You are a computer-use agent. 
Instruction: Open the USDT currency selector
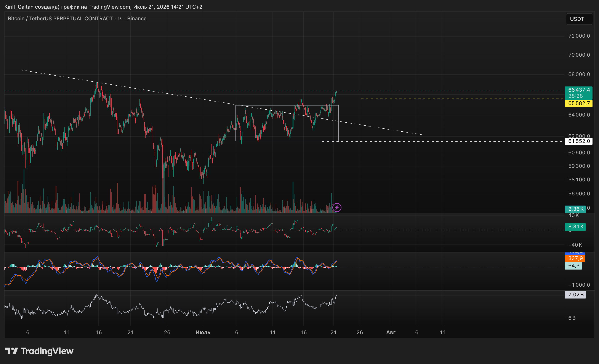(579, 19)
